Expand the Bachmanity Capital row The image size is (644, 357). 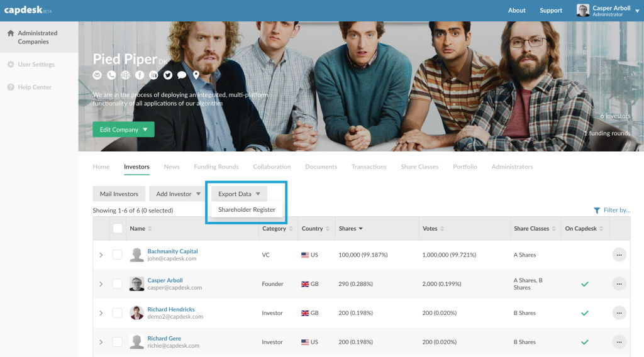tap(101, 255)
